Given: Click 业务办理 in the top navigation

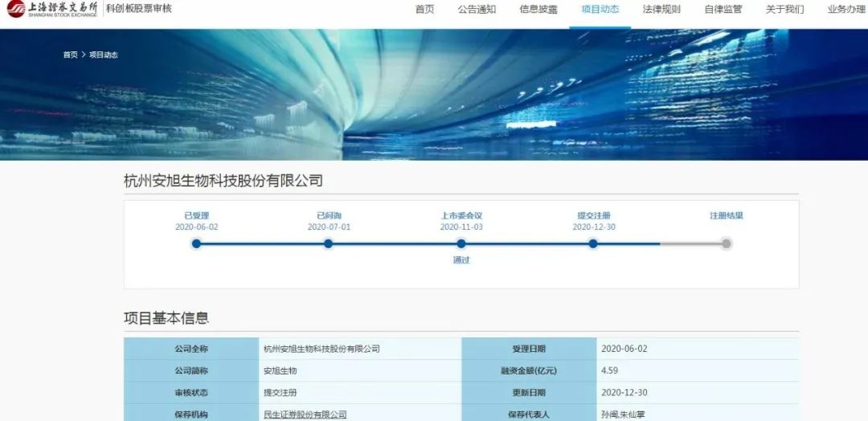Looking at the screenshot, I should pyautogui.click(x=846, y=10).
